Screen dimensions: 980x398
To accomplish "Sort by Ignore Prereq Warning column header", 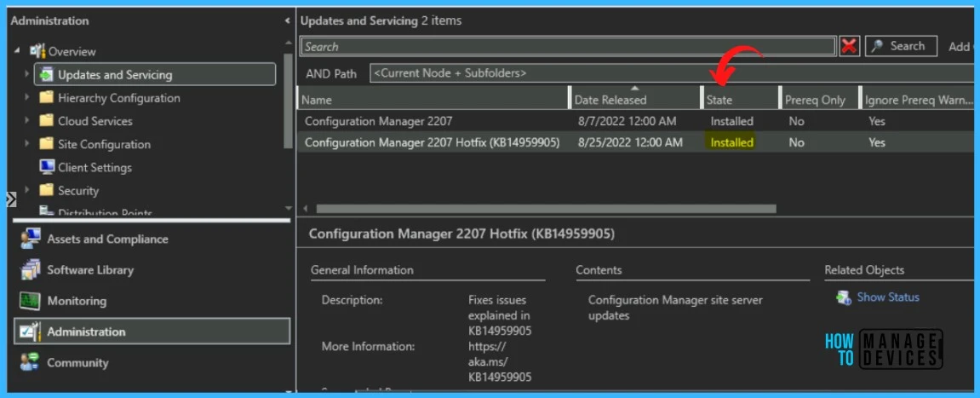I will [919, 100].
